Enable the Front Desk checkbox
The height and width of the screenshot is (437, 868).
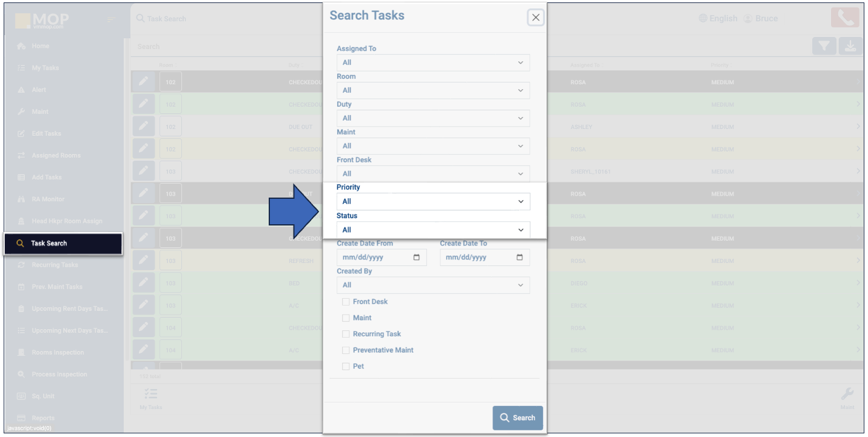click(346, 302)
